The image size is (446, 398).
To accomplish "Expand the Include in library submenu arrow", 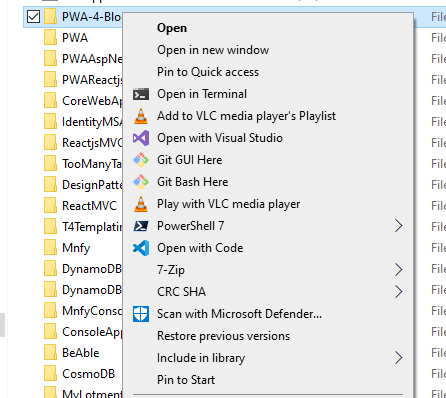I will pos(399,358).
